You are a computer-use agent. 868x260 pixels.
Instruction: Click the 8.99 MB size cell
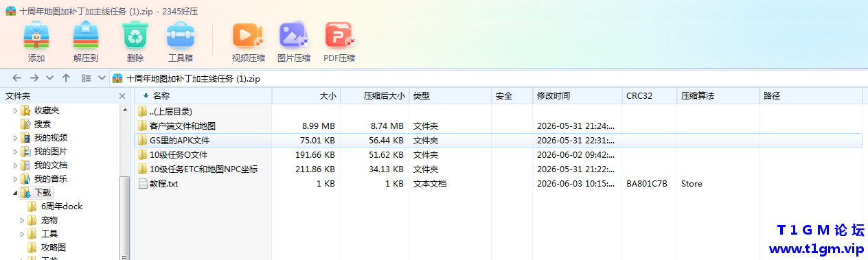(318, 126)
